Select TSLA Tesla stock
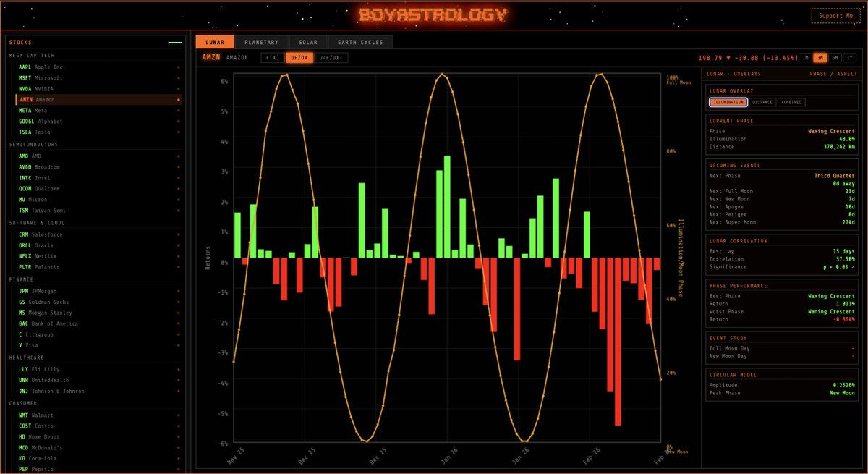The width and height of the screenshot is (868, 474). click(x=98, y=132)
